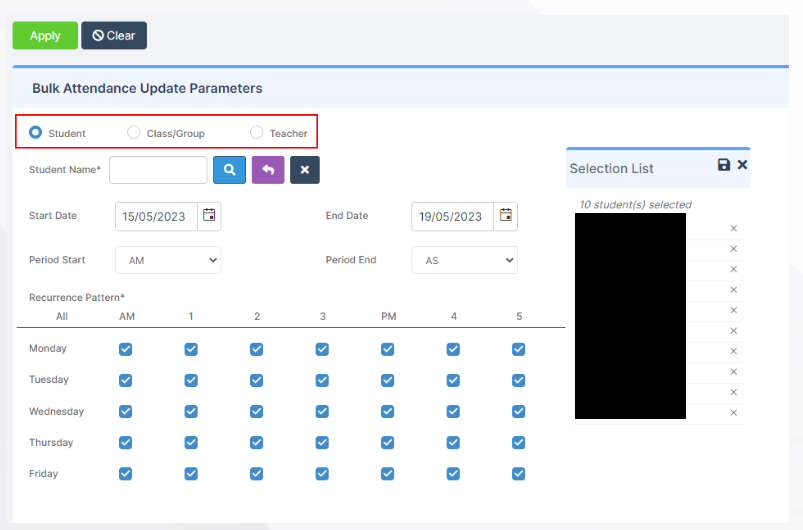Click the blue search magnifier button
Screen dimensions: 803x530
click(x=229, y=170)
